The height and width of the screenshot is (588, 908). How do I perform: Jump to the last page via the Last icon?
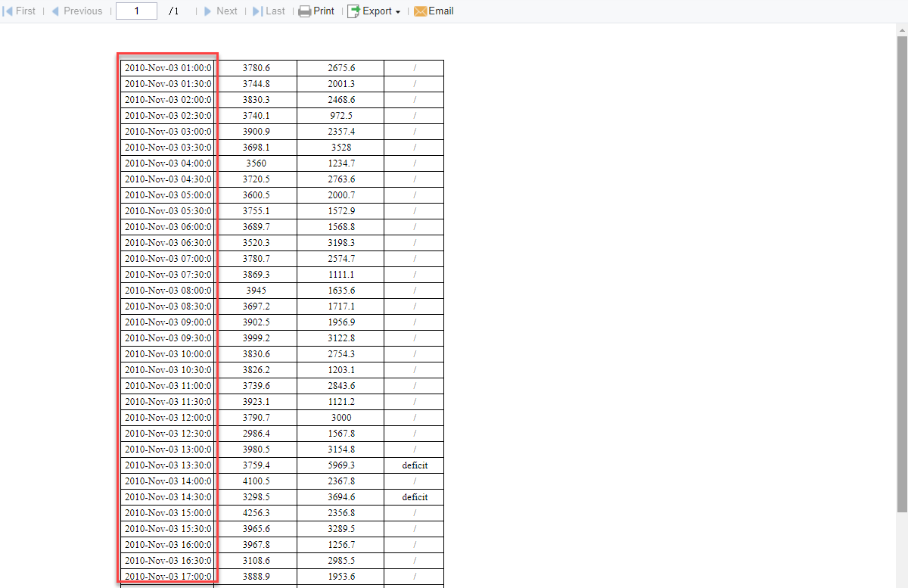point(257,11)
